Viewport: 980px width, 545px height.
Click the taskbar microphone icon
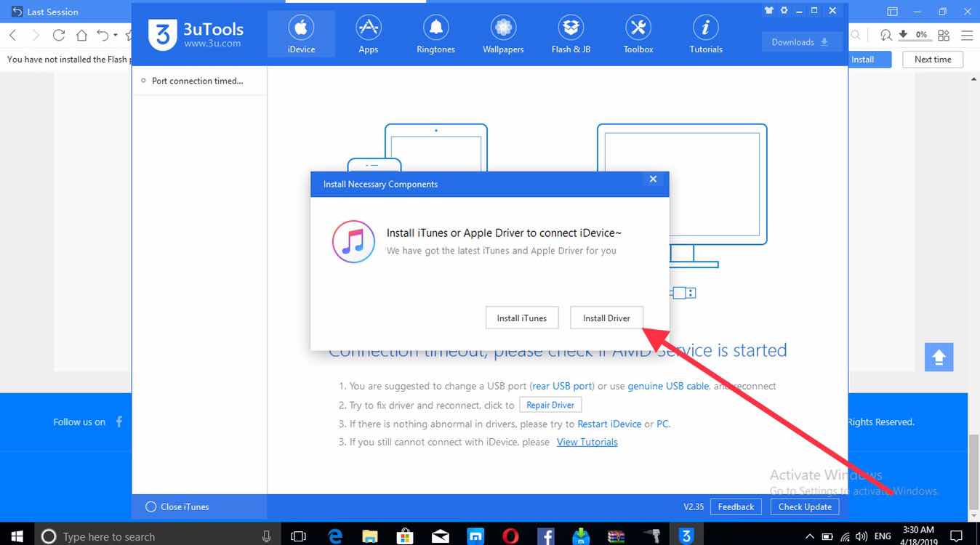click(x=266, y=536)
